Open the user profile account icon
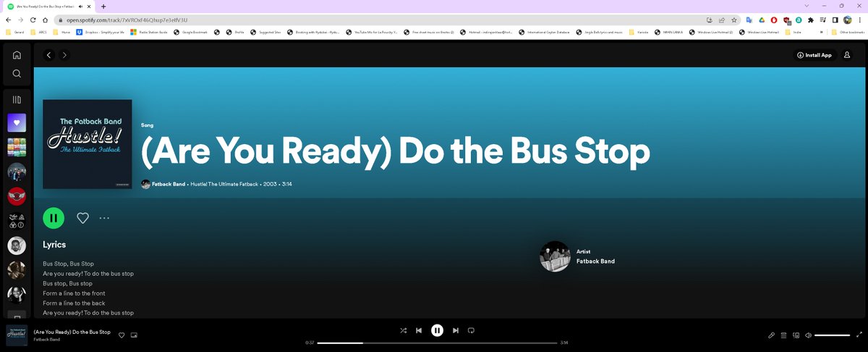The width and height of the screenshot is (868, 352). 847,55
